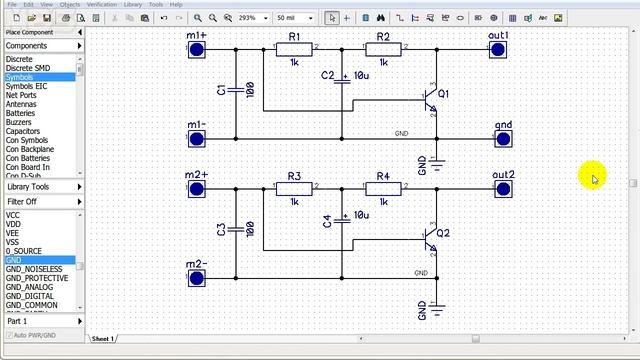The width and height of the screenshot is (640, 360).
Task: Select the default arrow pointer mode
Action: point(332,18)
